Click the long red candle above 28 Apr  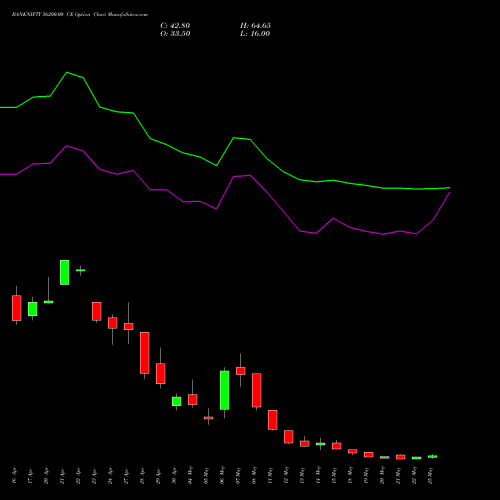(145, 353)
